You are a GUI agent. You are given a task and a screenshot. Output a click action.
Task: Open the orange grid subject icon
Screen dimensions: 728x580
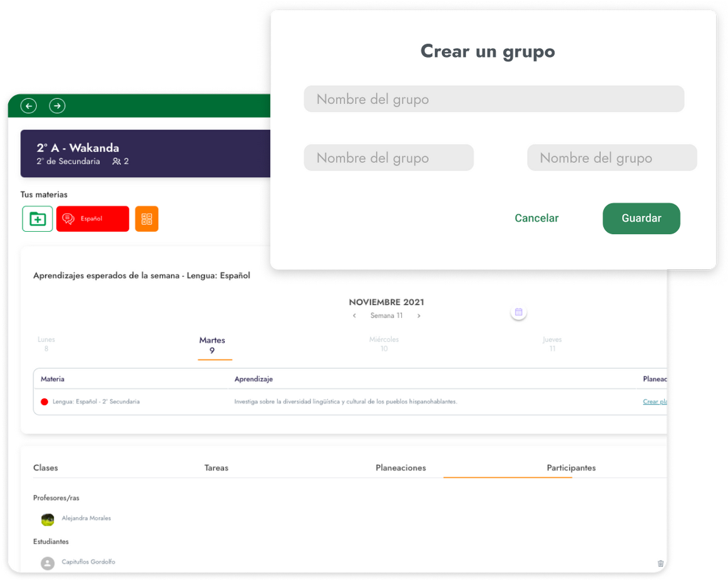coord(146,219)
